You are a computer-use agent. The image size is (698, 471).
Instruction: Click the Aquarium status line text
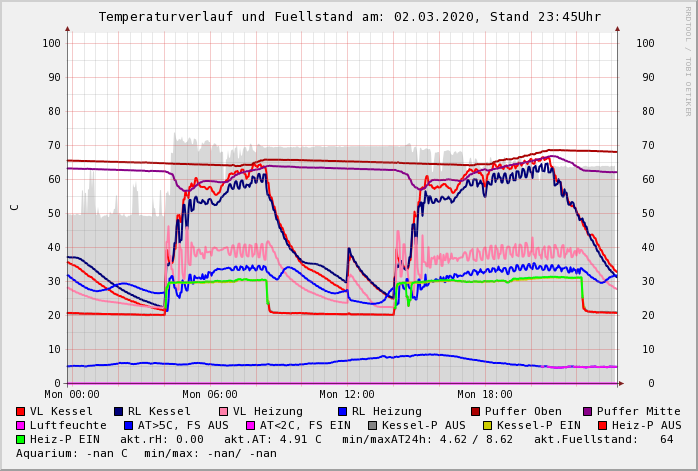pyautogui.click(x=146, y=453)
